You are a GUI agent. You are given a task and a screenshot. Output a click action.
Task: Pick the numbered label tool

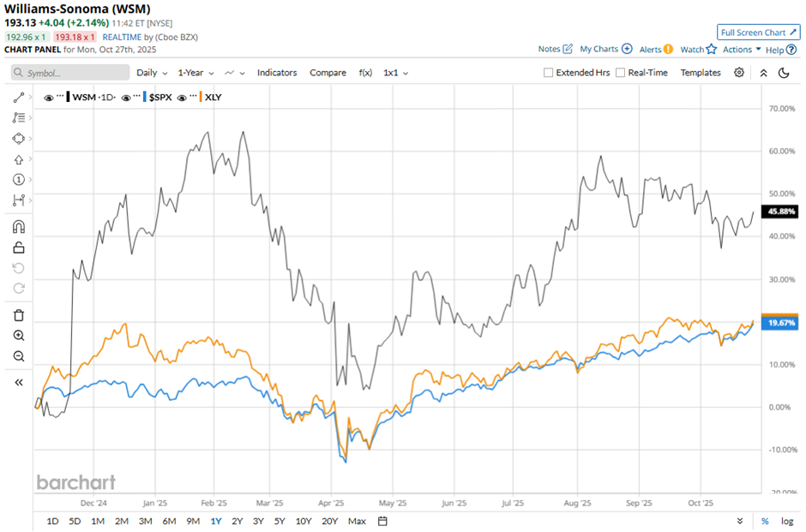(19, 180)
